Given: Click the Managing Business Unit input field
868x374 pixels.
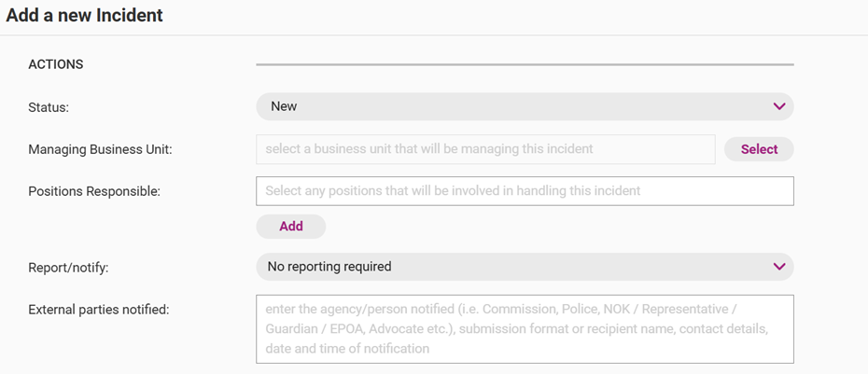Looking at the screenshot, I should (x=485, y=149).
